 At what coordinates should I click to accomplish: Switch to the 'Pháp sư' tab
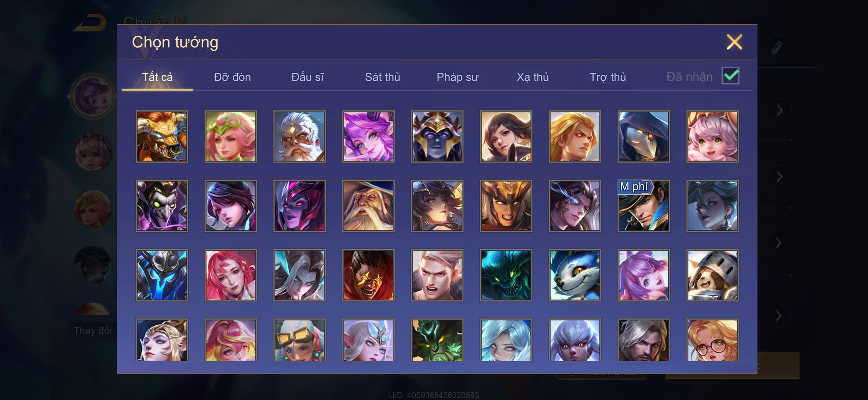[x=457, y=77]
